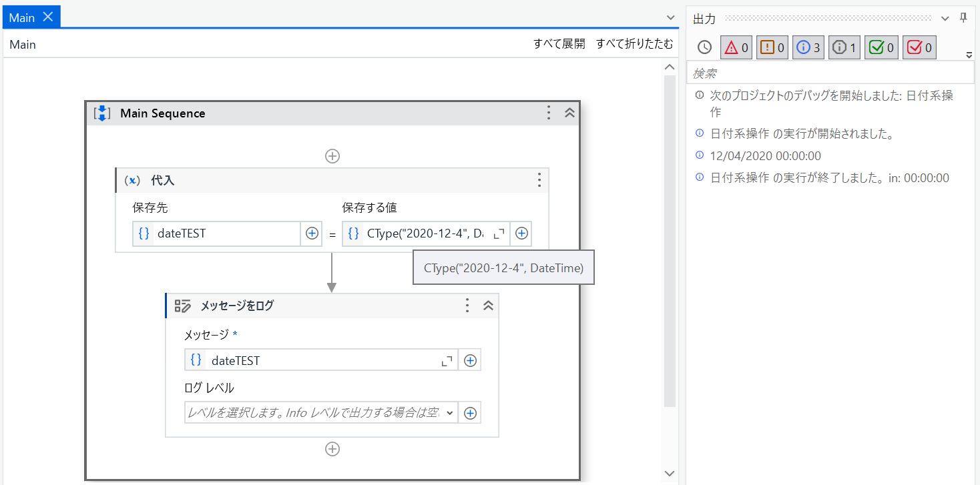Viewport: 980px width, 485px height.
Task: Click すべて展開 to expand all
Action: (x=559, y=44)
